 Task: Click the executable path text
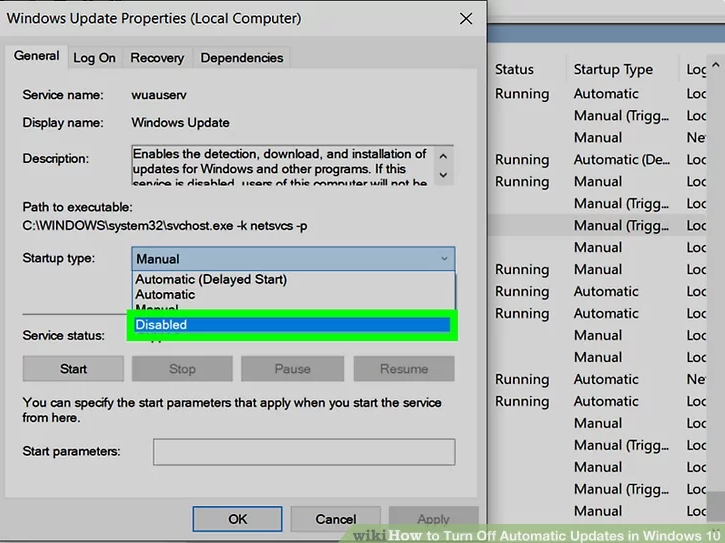coord(165,226)
